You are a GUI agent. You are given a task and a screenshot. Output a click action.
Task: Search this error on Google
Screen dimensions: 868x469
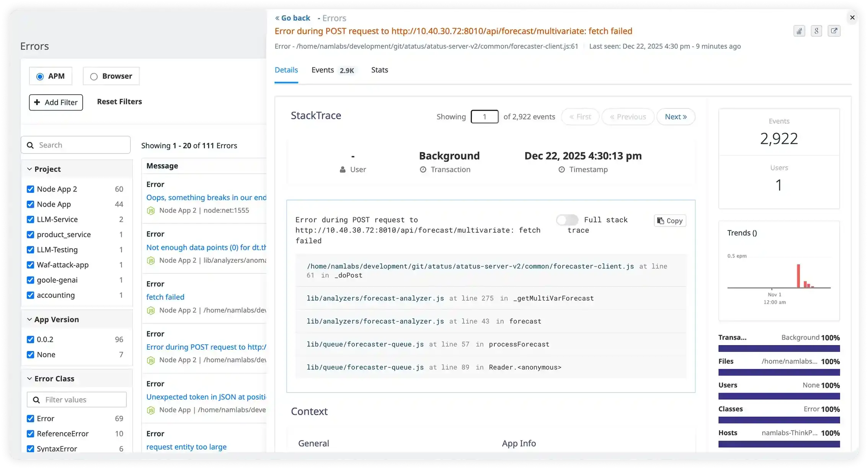point(816,31)
